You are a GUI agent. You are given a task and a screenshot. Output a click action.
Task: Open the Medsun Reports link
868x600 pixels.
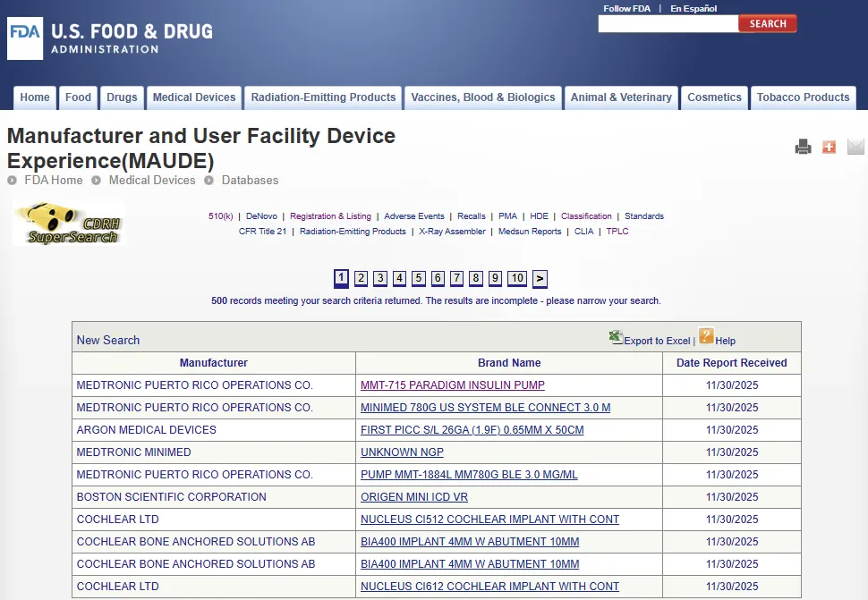click(x=530, y=232)
